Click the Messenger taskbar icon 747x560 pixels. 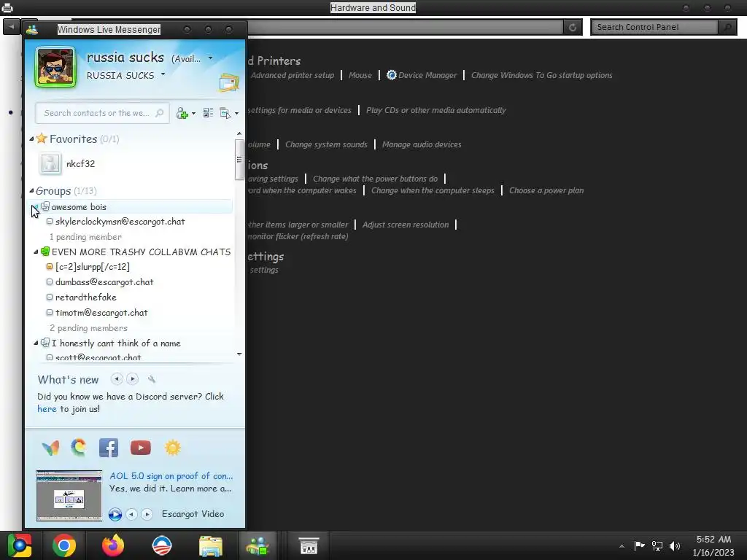[258, 546]
